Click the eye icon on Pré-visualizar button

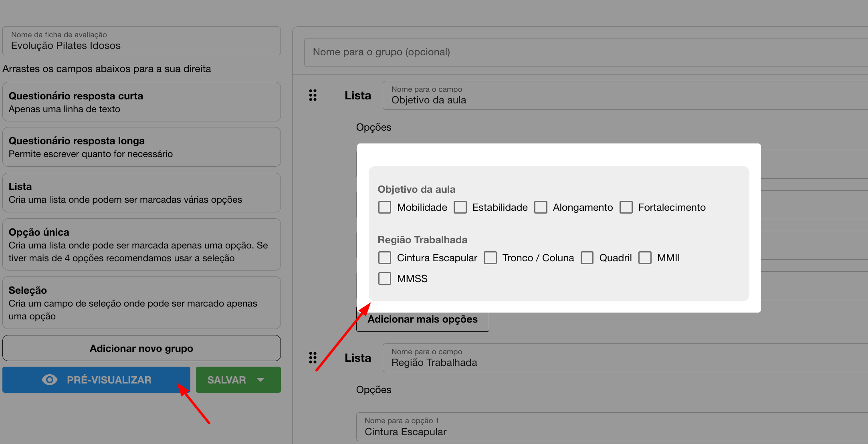coord(50,380)
